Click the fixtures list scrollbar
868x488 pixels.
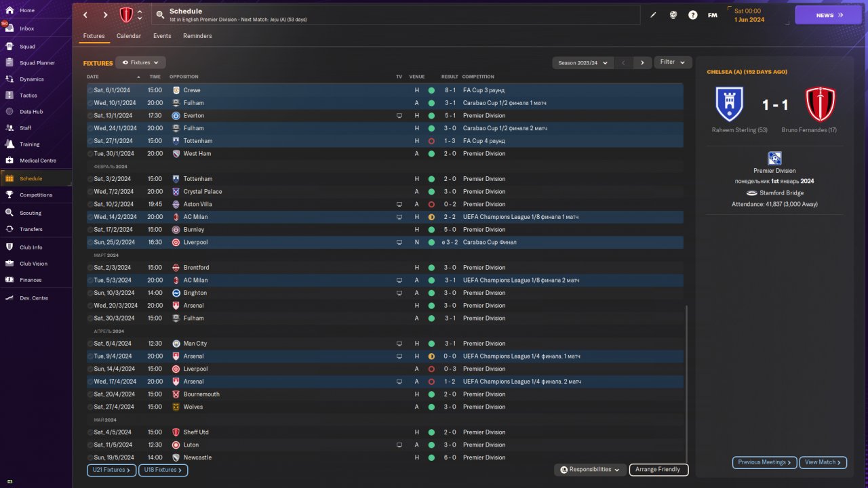(687, 383)
